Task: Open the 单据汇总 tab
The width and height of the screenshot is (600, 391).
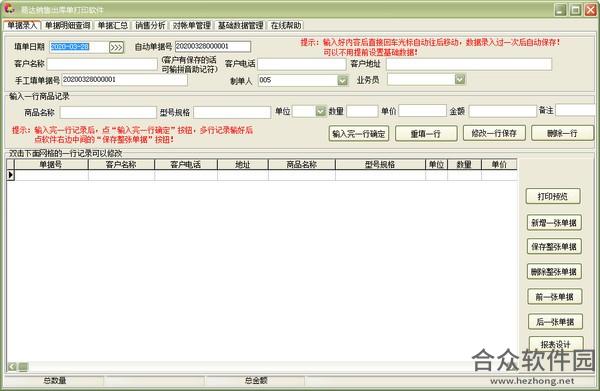Action: coord(112,26)
